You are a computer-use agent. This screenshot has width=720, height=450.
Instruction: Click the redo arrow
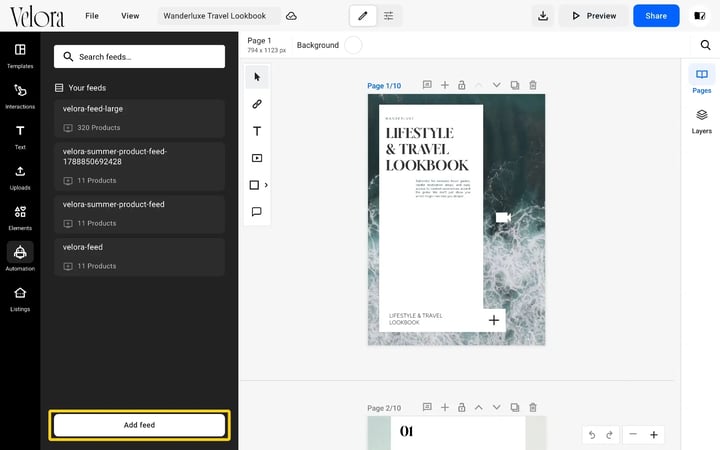[x=609, y=434]
